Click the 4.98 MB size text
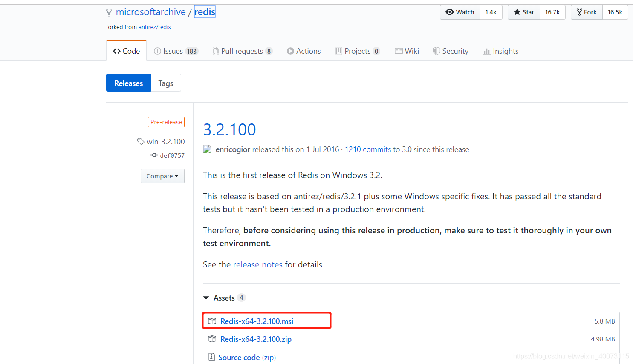This screenshot has width=633, height=364. [603, 339]
